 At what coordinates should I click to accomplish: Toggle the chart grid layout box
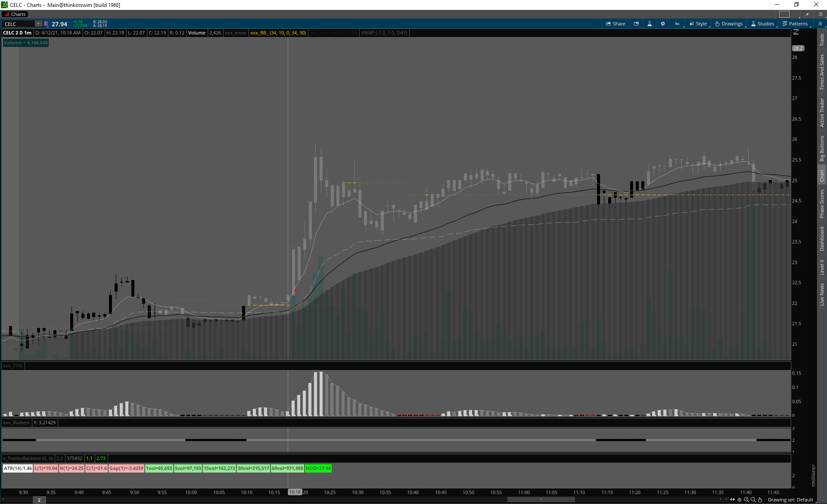pyautogui.click(x=784, y=14)
